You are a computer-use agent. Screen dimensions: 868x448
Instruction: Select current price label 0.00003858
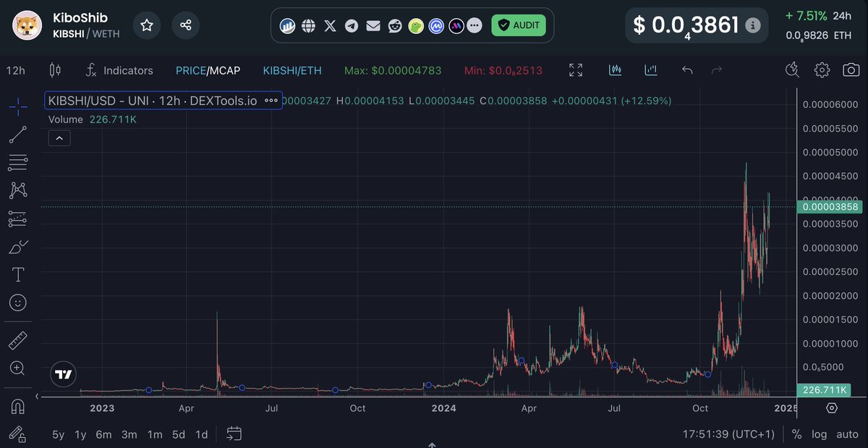[831, 207]
